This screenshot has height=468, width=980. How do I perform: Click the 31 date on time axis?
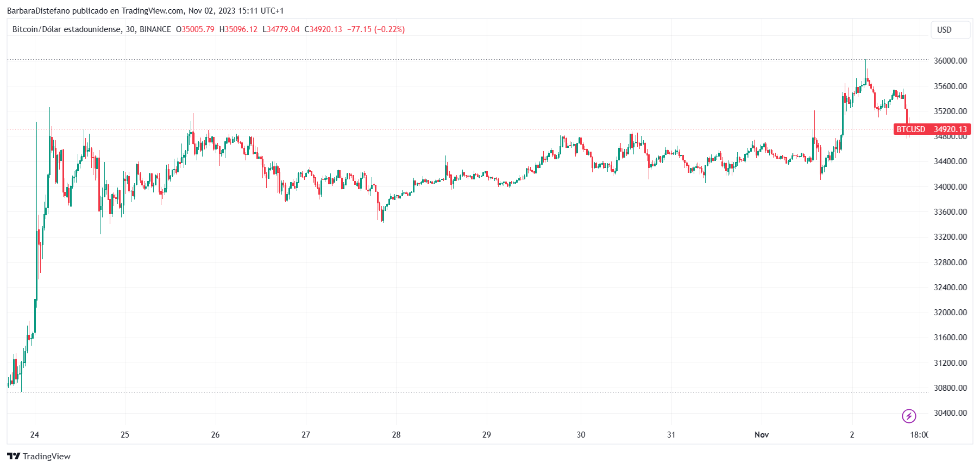pyautogui.click(x=671, y=434)
